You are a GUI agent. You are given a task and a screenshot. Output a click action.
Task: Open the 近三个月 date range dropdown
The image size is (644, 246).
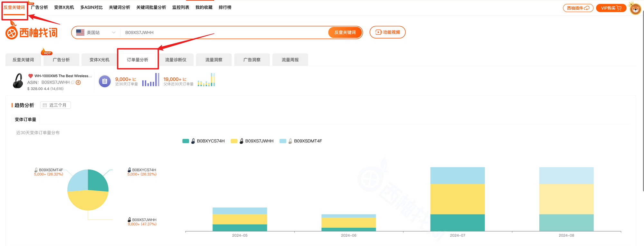[55, 105]
